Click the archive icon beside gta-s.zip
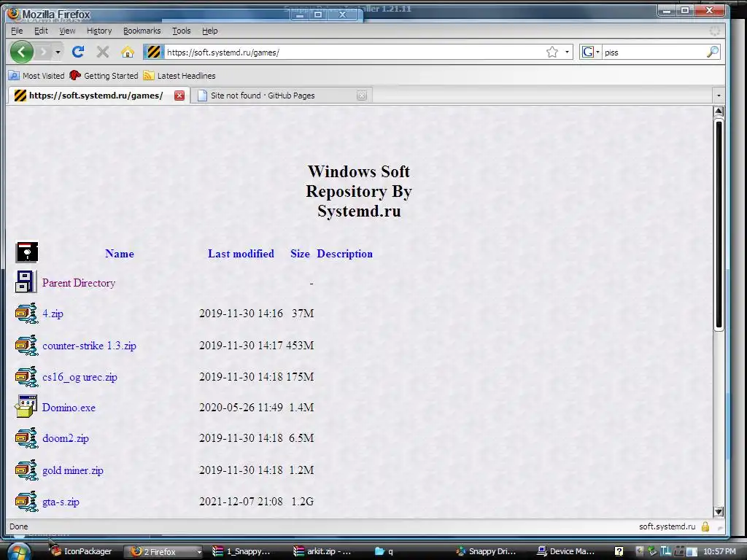This screenshot has height=560, width=747. pos(26,502)
